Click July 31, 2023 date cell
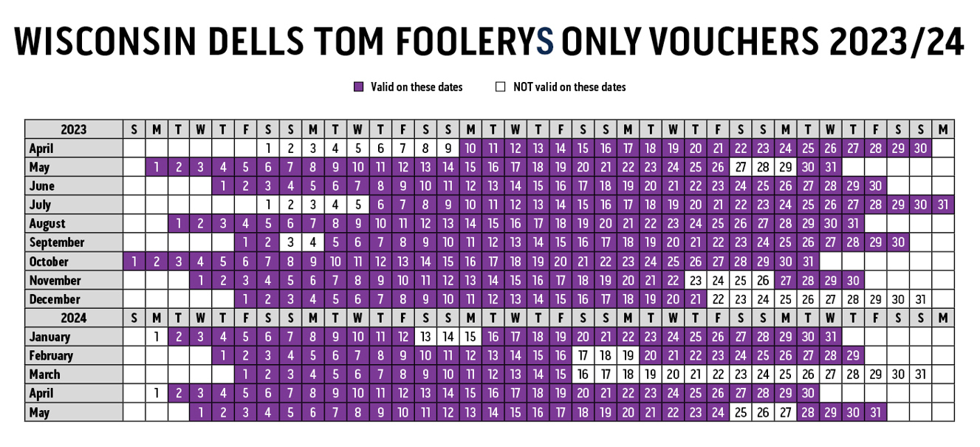980x447 pixels. (x=943, y=205)
